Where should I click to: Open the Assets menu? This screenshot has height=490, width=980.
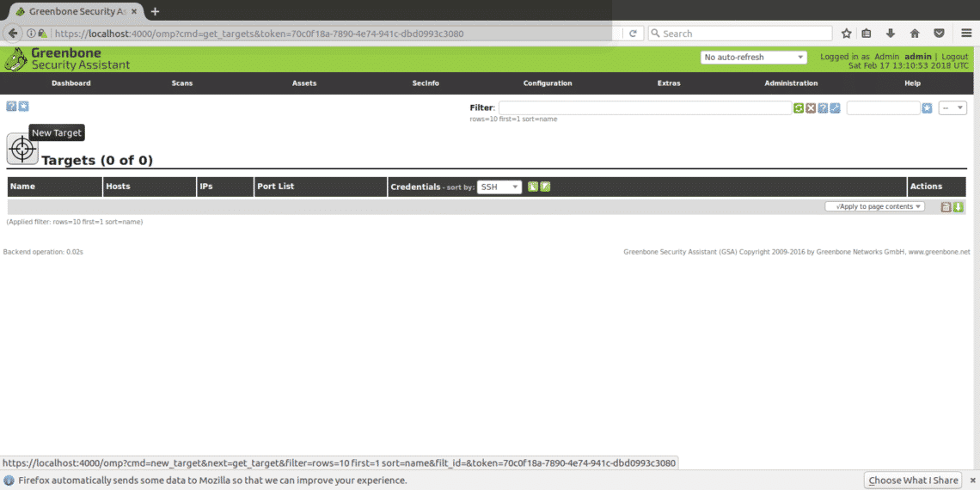304,83
